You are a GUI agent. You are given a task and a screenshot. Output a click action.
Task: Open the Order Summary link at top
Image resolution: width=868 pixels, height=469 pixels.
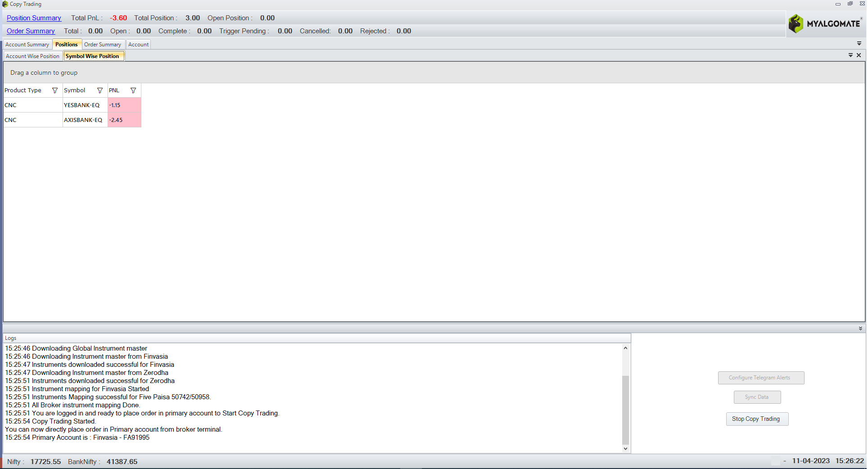(31, 31)
